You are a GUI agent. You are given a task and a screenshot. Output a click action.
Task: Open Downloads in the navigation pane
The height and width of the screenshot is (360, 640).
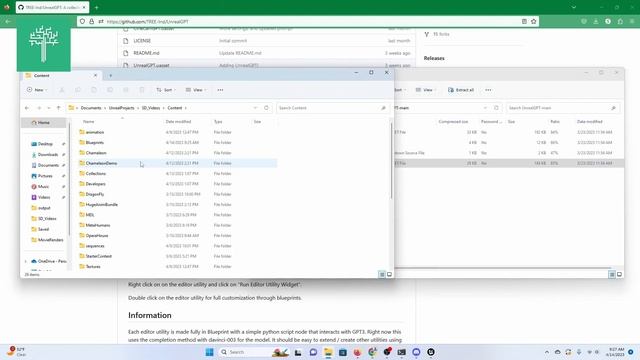click(x=48, y=155)
